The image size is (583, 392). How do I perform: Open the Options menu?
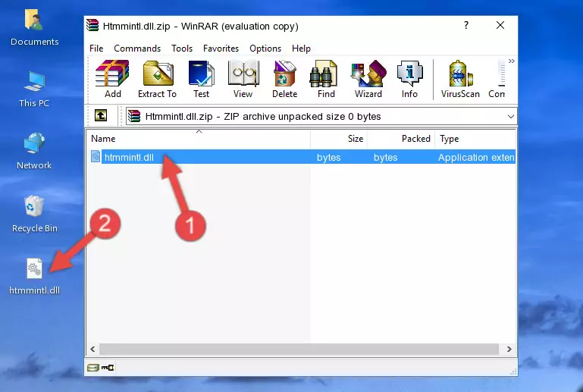click(265, 49)
